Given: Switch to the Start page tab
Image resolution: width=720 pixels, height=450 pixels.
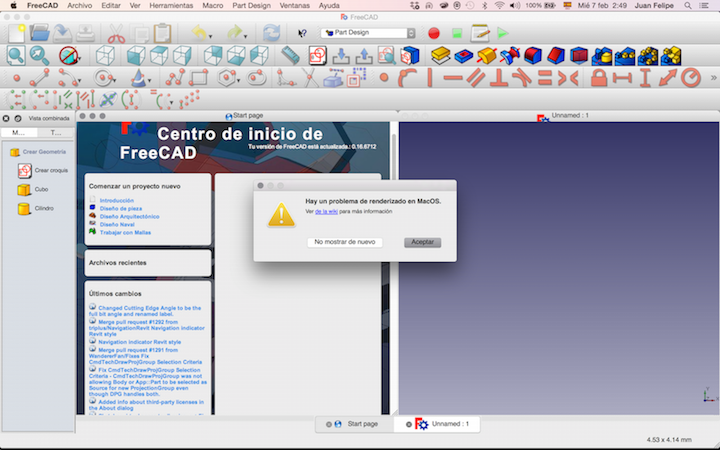Looking at the screenshot, I should coord(354,424).
